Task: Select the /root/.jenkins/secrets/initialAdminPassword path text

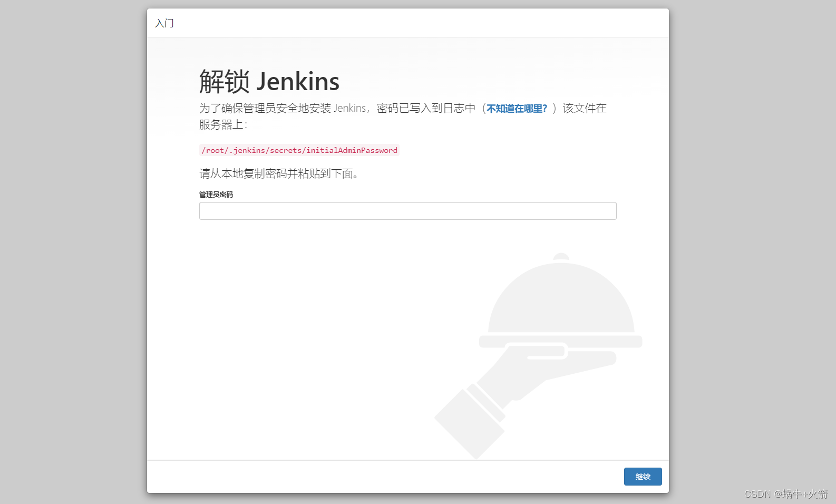Action: (x=299, y=150)
